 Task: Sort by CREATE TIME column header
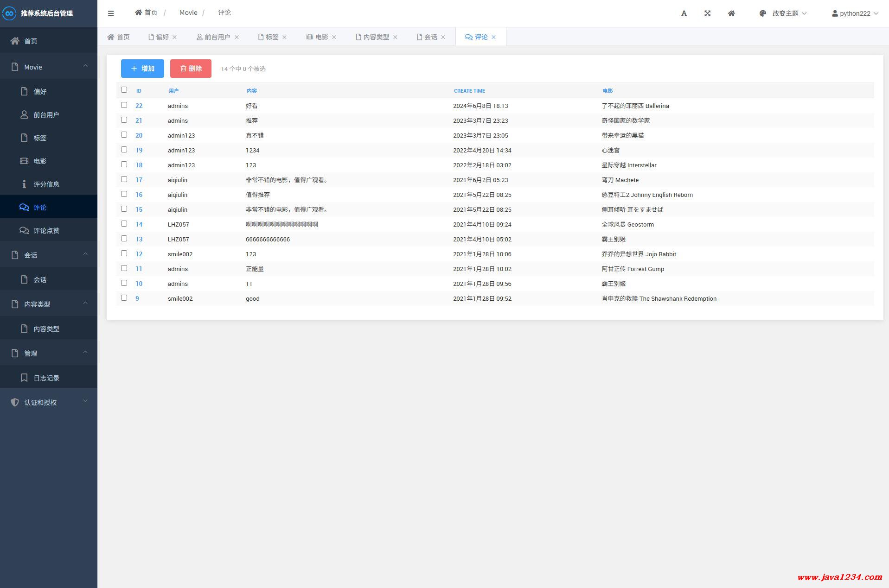[x=469, y=91]
